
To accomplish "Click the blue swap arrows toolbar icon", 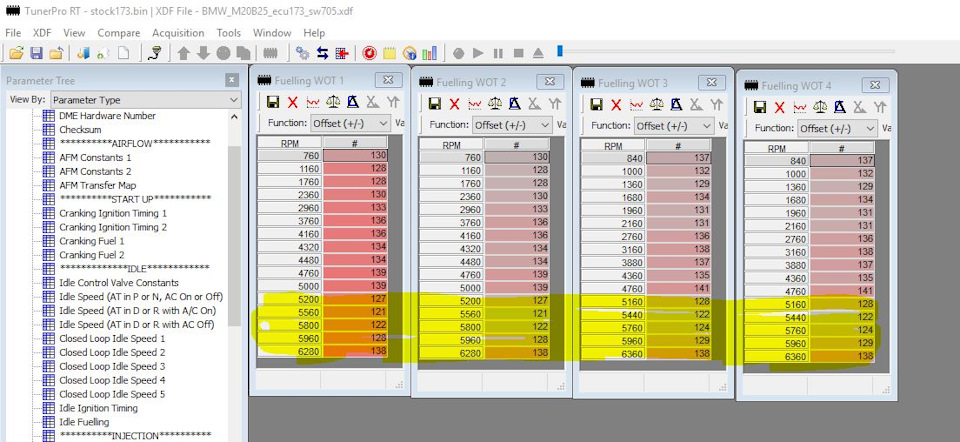I will (x=323, y=53).
